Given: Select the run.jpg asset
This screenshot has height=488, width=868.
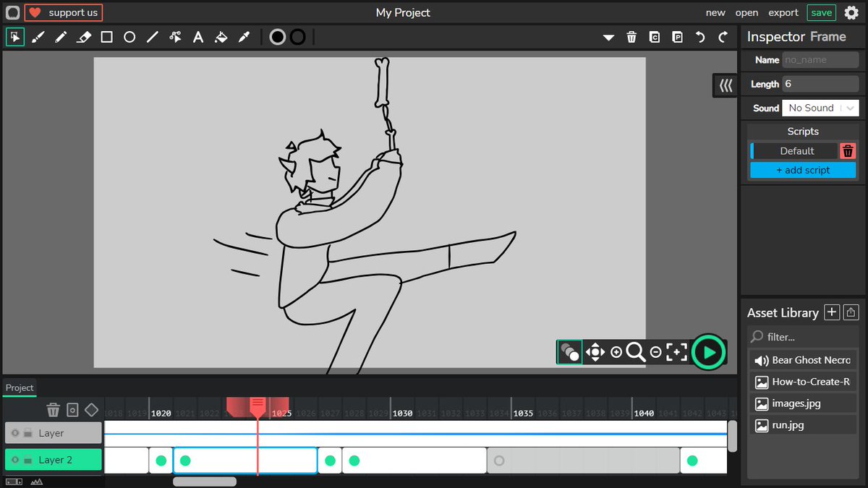Looking at the screenshot, I should pos(803,425).
